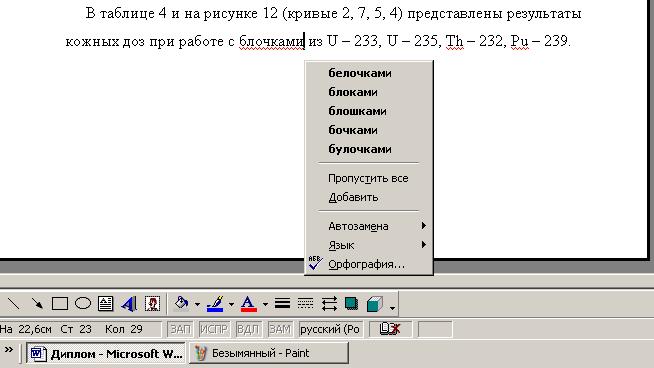Viewport: 654px width, 368px height.
Task: Apply Line Color brush
Action: 215,303
